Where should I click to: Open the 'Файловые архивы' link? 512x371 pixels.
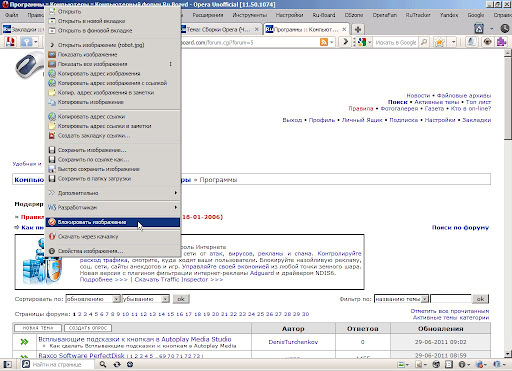464,96
